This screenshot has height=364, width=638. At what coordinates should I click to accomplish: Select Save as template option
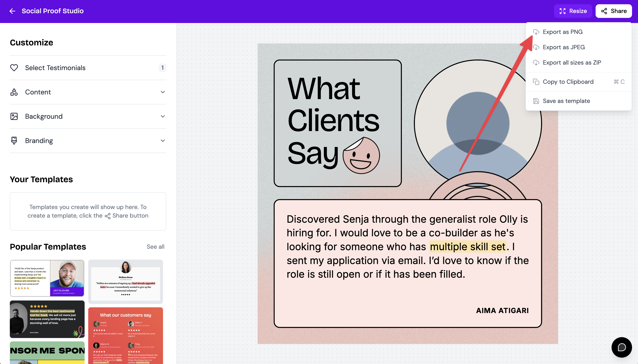click(x=578, y=101)
